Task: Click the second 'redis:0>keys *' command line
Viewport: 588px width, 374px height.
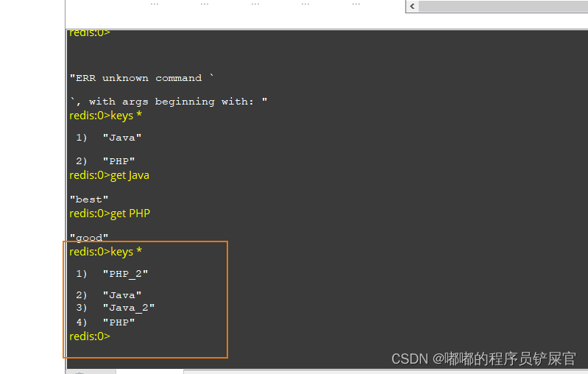Action: click(x=105, y=251)
